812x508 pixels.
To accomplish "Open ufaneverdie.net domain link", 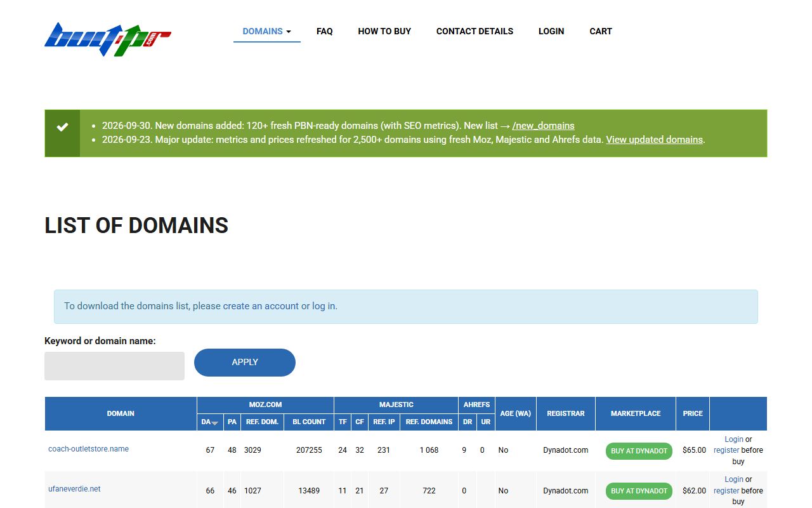I will click(74, 489).
